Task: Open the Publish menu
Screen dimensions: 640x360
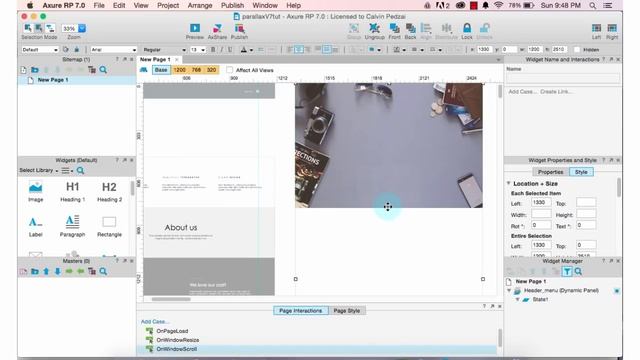Action: pyautogui.click(x=232, y=5)
